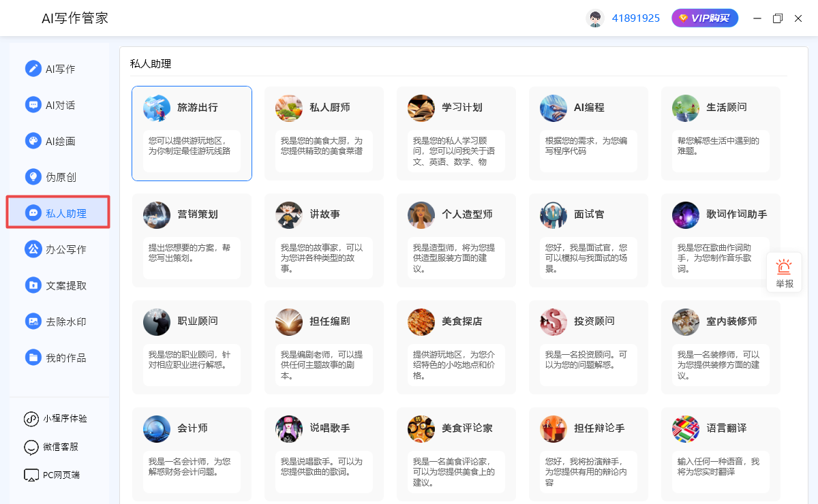
Task: Click the 学习计划 description text
Action: point(454,151)
